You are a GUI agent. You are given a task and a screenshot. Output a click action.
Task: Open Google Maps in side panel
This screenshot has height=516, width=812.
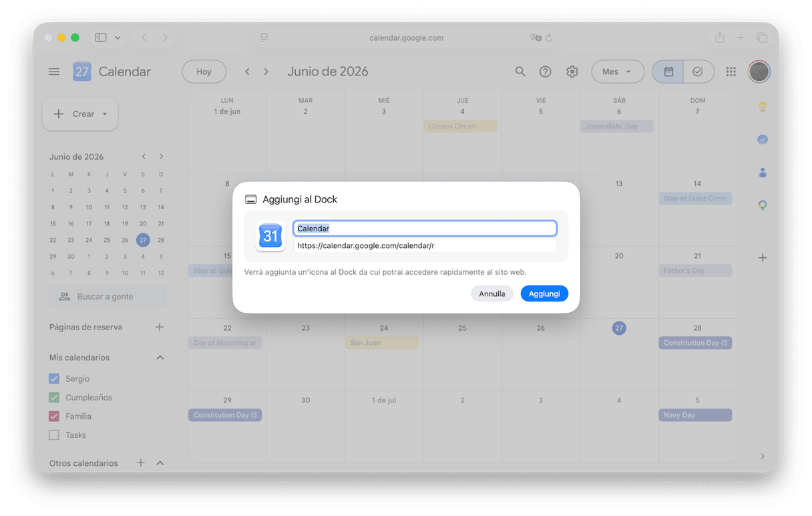[x=763, y=205]
